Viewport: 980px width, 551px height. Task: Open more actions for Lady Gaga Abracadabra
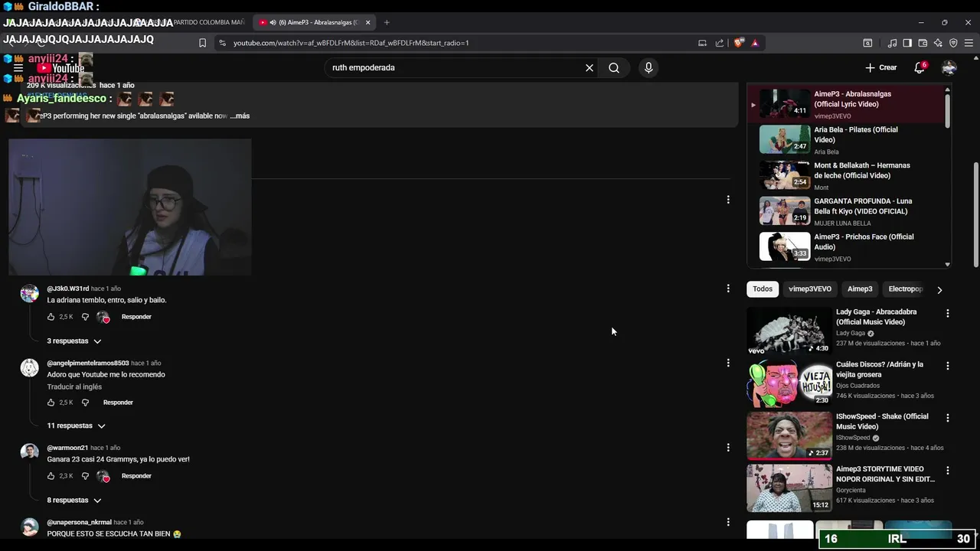coord(948,313)
